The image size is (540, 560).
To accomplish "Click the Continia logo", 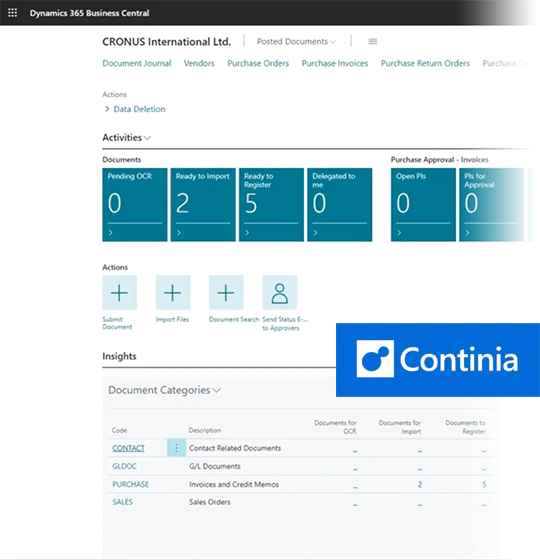I will (438, 360).
